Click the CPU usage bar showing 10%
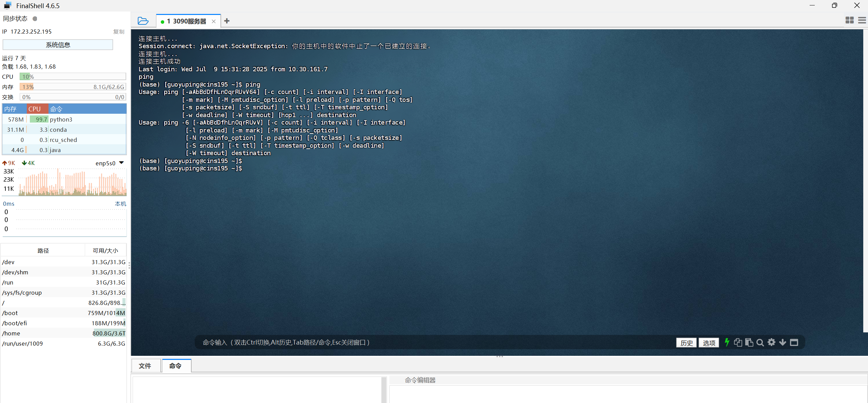 click(x=73, y=77)
